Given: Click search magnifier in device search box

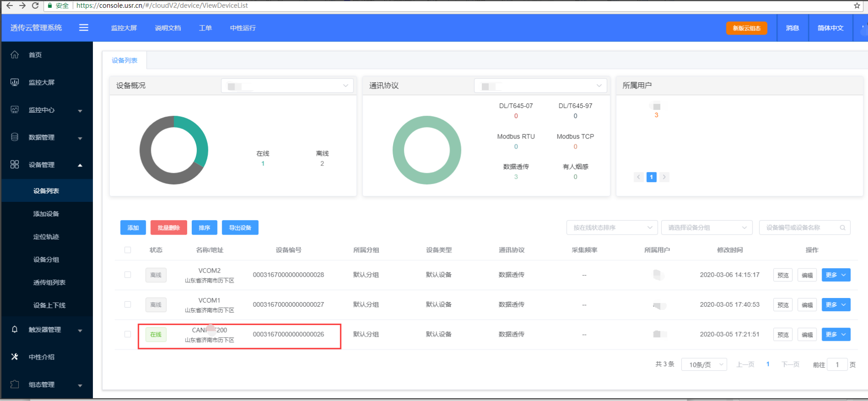Looking at the screenshot, I should tap(842, 228).
